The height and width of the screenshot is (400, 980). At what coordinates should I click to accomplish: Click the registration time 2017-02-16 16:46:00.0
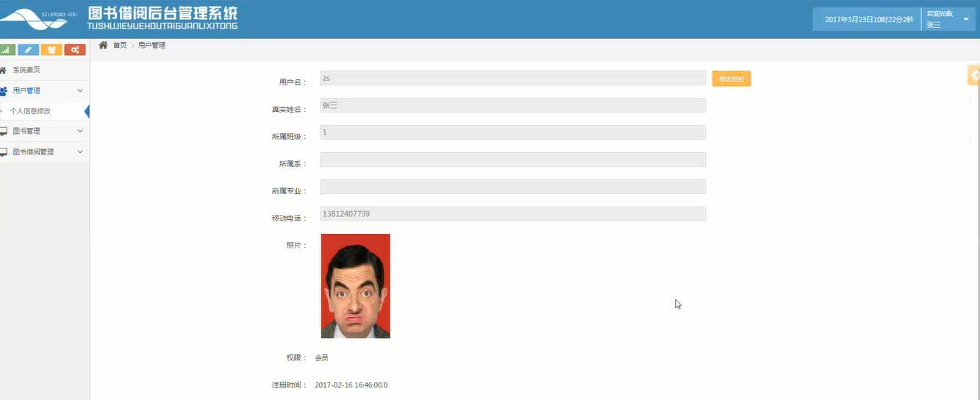pyautogui.click(x=351, y=385)
